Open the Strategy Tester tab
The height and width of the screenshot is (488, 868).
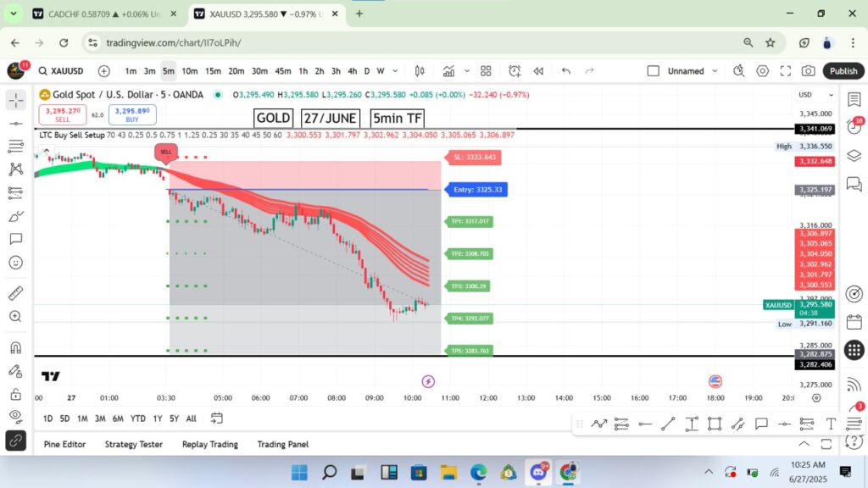pyautogui.click(x=134, y=444)
